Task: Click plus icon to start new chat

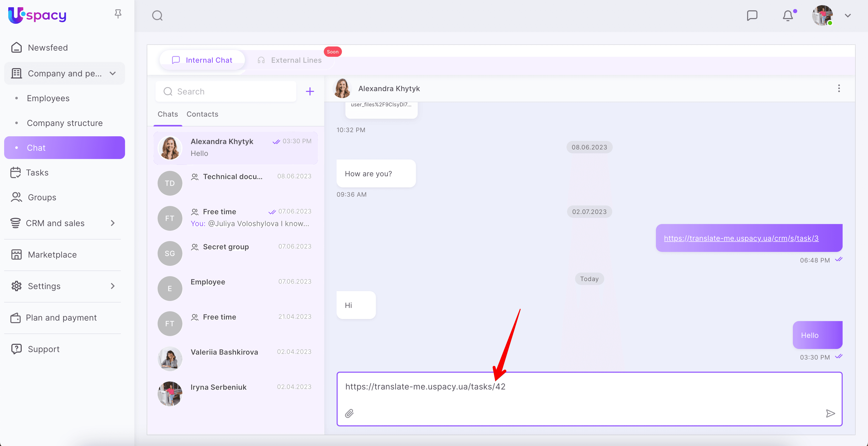Action: coord(310,91)
